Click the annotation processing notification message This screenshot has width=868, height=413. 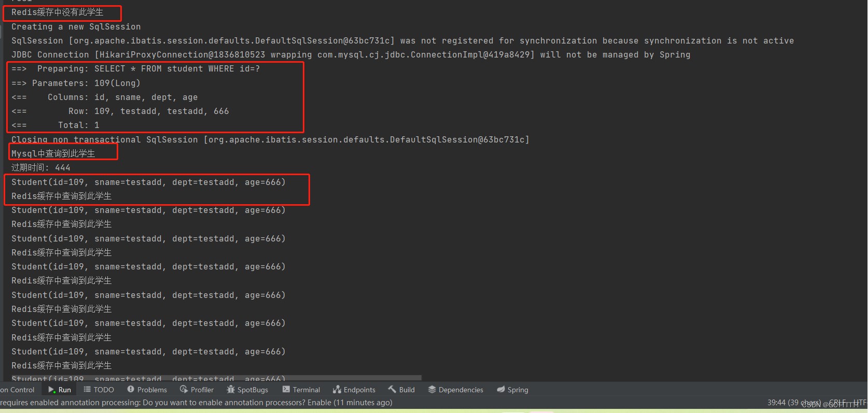(x=196, y=403)
